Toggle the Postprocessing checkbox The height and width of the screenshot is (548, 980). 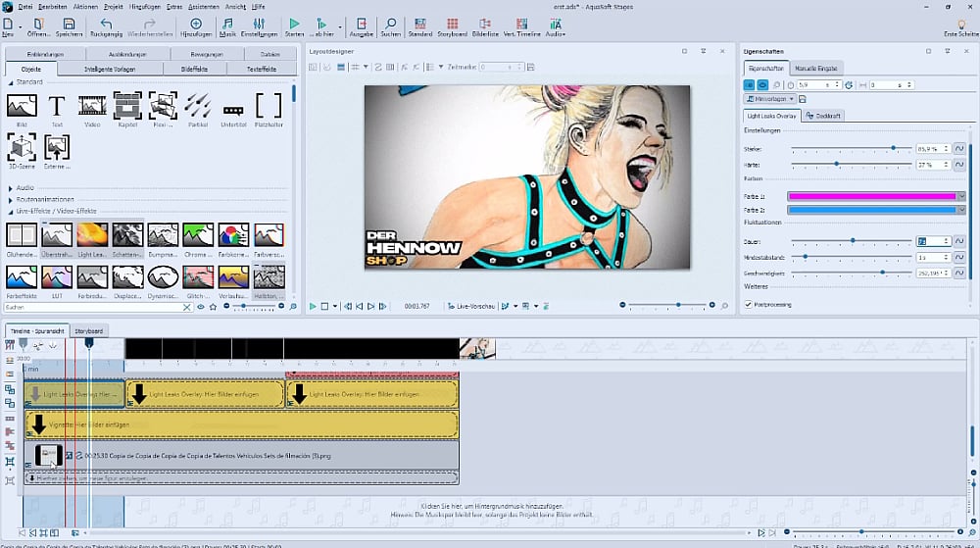point(749,305)
